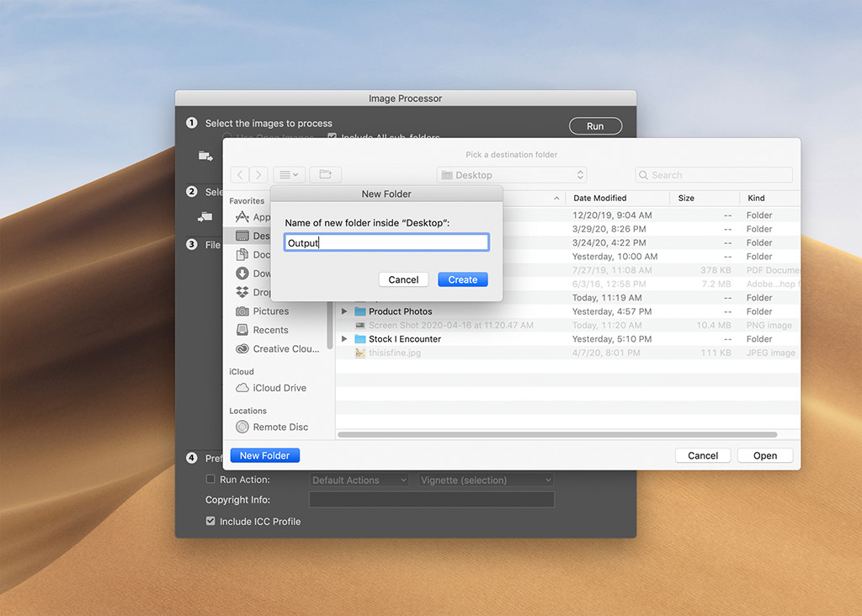Click the Remote Disc icon

point(242,427)
